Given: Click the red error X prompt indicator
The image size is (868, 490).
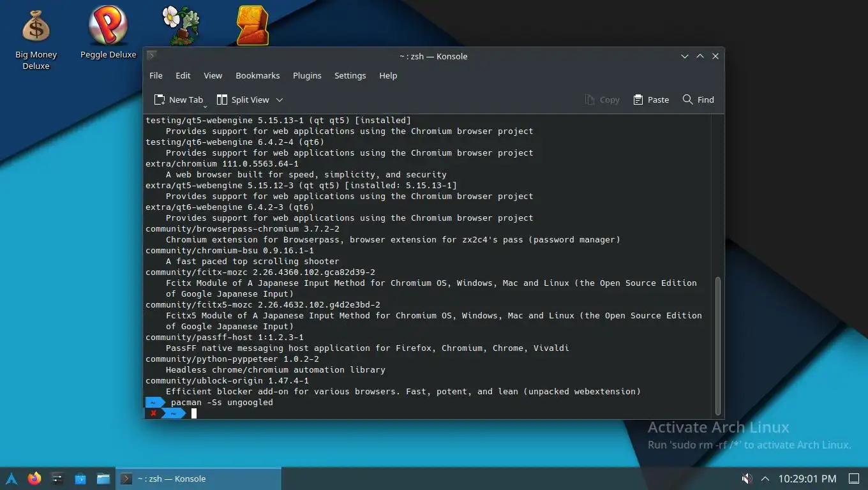Looking at the screenshot, I should [153, 413].
